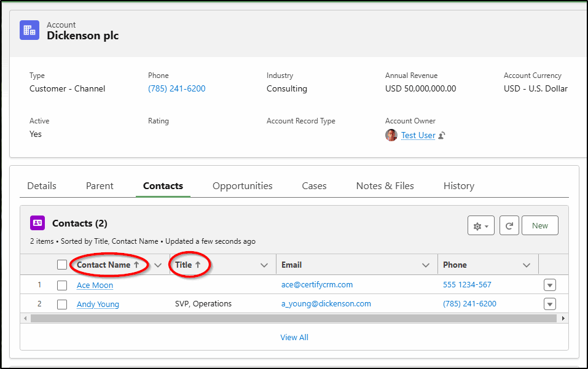Click the purple Contacts list icon
This screenshot has height=369, width=588.
point(37,223)
